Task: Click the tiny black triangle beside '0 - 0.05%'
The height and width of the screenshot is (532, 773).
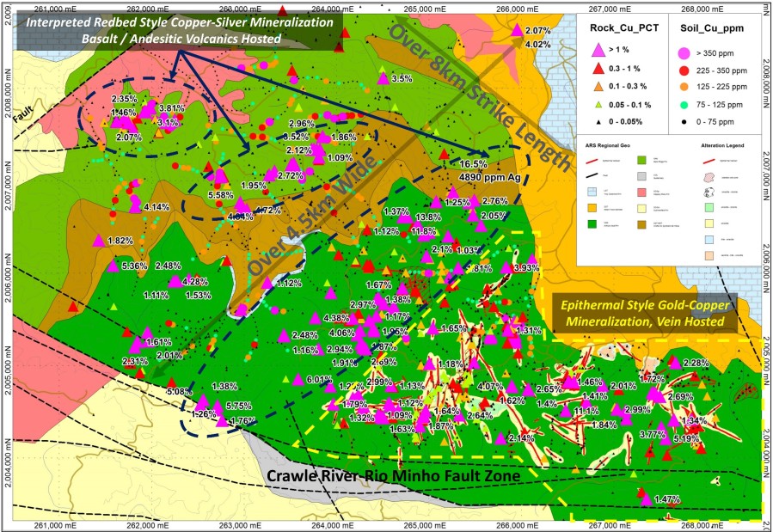Action: pos(598,122)
